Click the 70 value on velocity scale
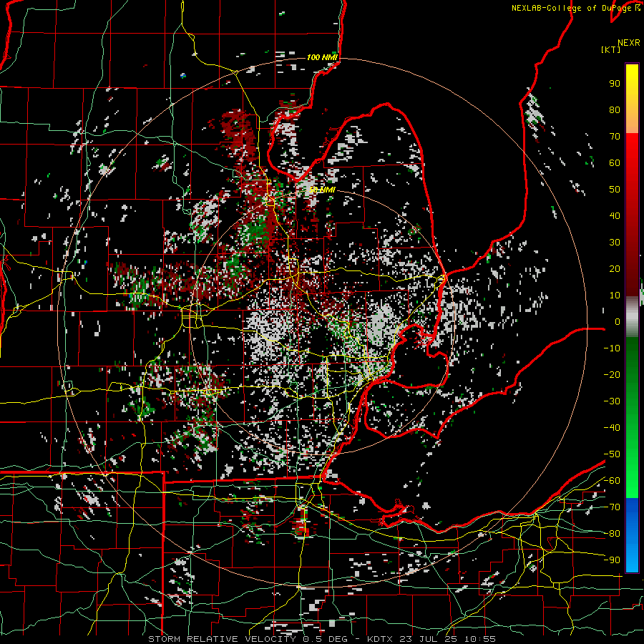Viewport: 644px width, 644px height. point(615,137)
